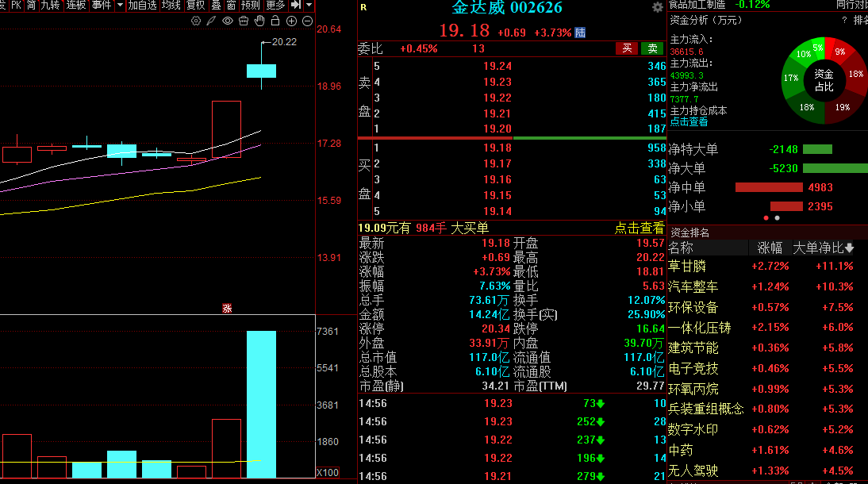Click the 17% green donut segment

(x=790, y=78)
